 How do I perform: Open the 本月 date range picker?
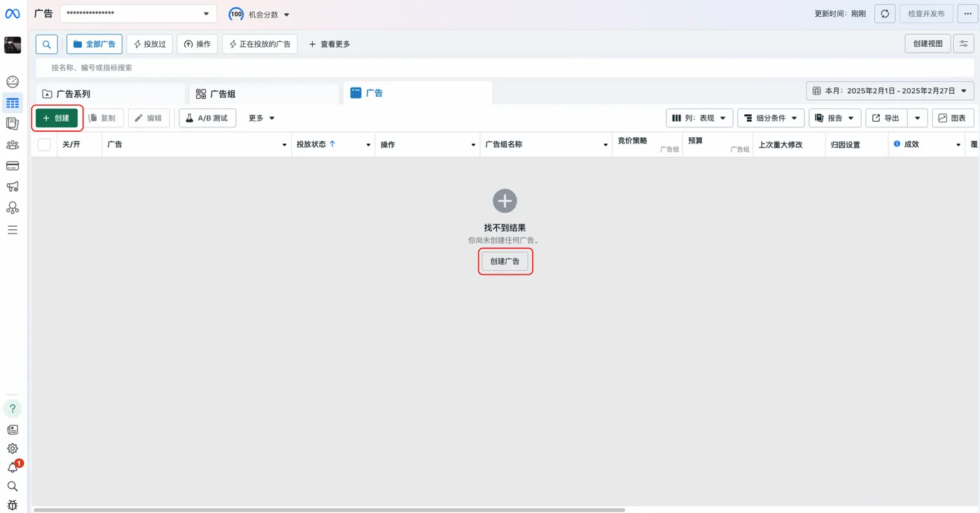coord(890,91)
